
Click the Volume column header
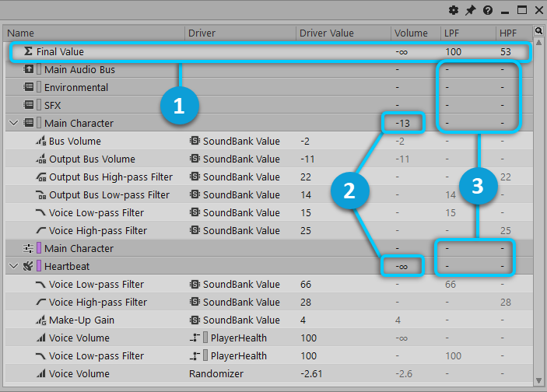coord(411,33)
